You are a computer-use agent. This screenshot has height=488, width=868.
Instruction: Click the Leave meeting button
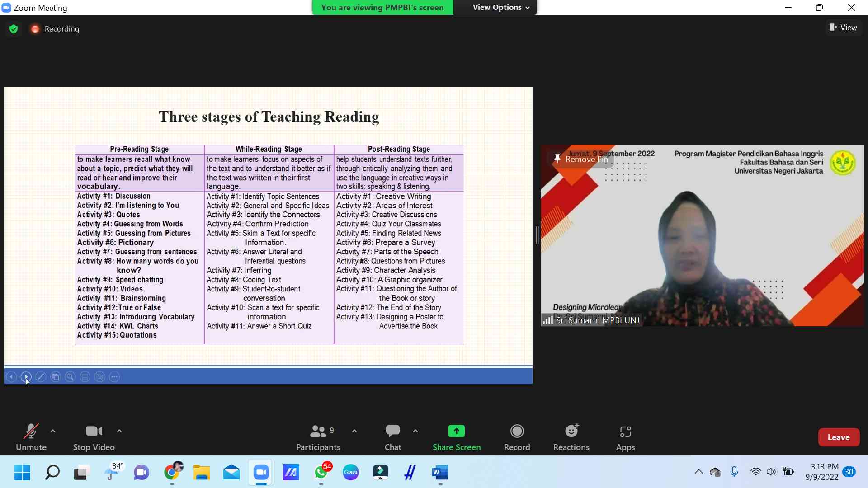coord(838,437)
